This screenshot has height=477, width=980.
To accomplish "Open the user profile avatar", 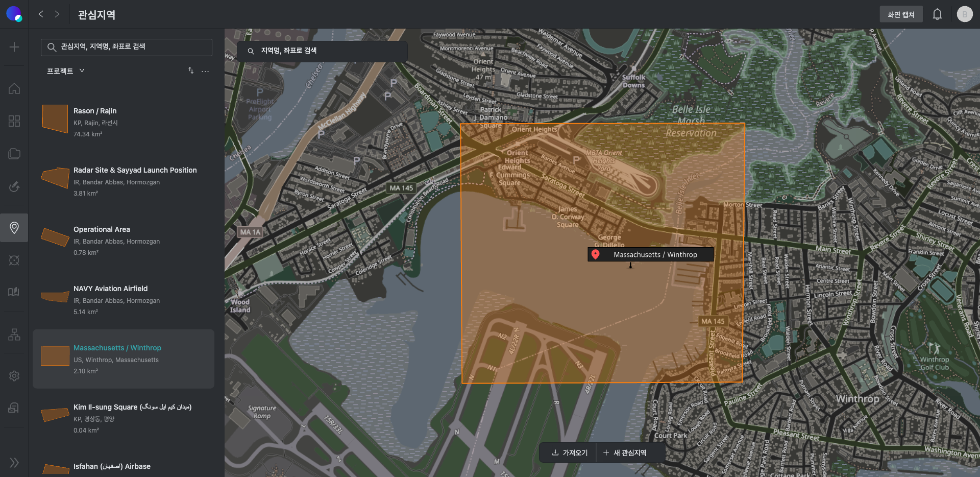I will click(x=965, y=14).
